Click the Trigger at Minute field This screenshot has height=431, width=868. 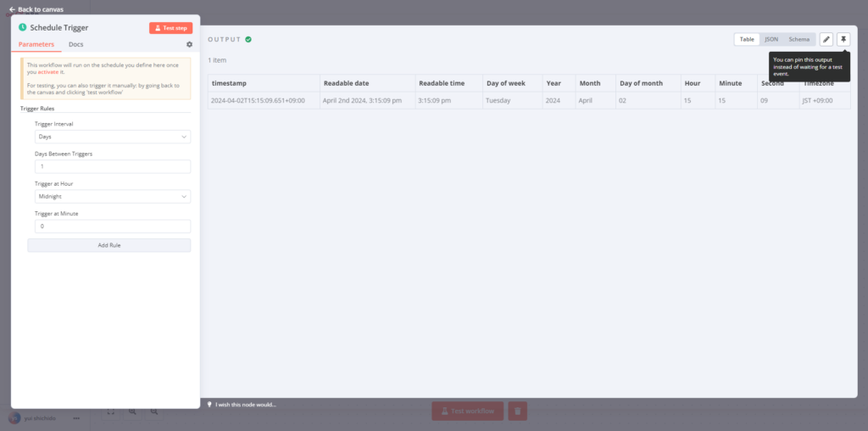click(x=113, y=227)
